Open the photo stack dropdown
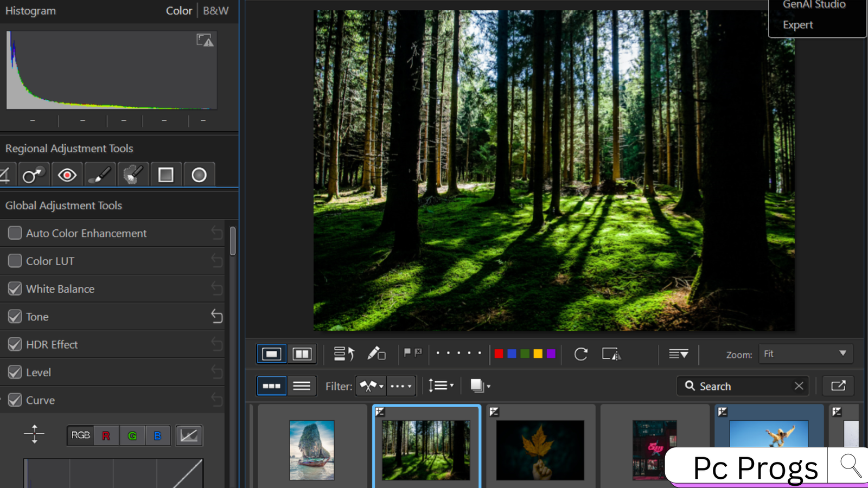The height and width of the screenshot is (488, 868). (480, 386)
